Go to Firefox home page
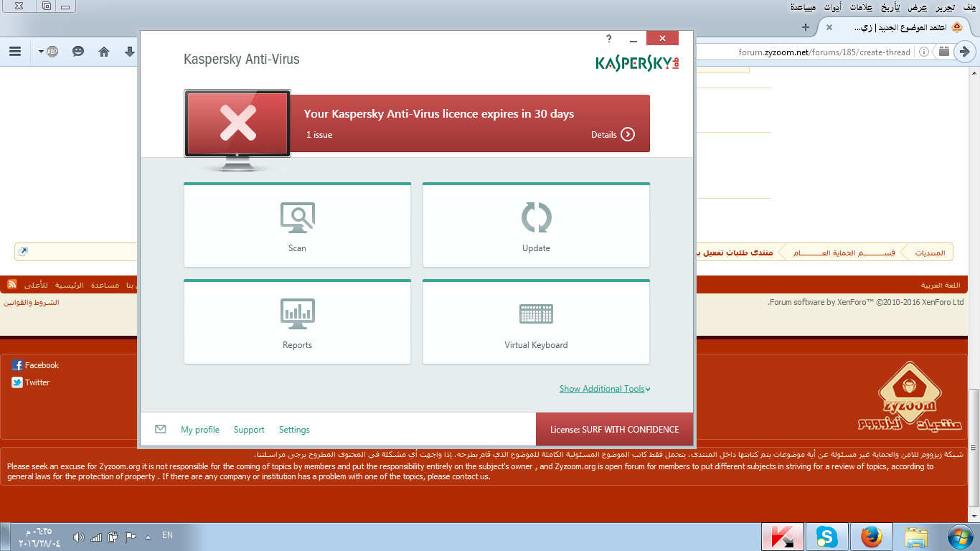 (104, 52)
